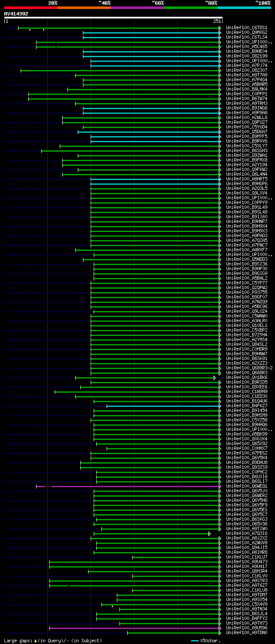Select hit label UniRef100_Q10EL1

(247, 326)
